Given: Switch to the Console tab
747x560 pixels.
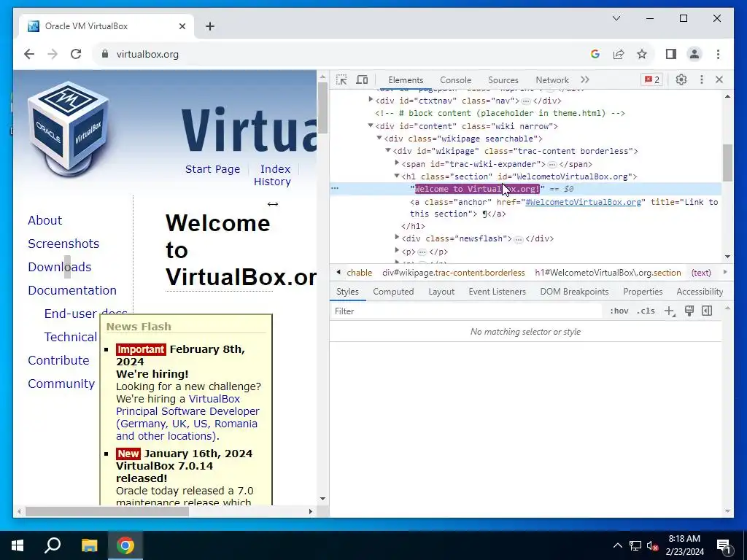Looking at the screenshot, I should pyautogui.click(x=455, y=80).
